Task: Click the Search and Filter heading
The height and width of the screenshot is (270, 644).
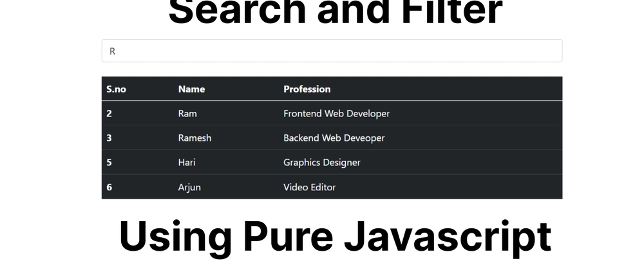Action: [x=336, y=12]
